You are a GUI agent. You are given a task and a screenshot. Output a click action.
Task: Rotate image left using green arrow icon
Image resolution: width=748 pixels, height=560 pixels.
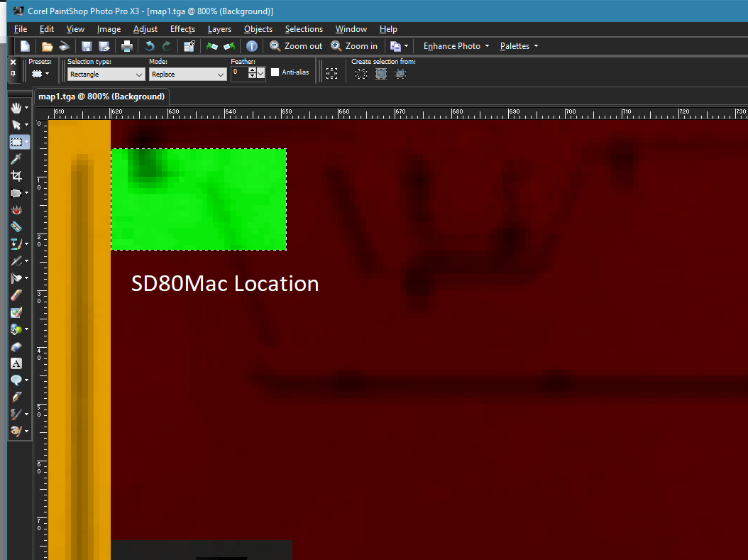(x=211, y=46)
